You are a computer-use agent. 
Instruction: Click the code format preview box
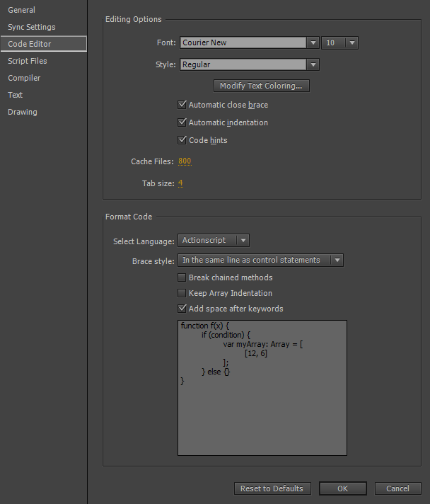(x=262, y=388)
